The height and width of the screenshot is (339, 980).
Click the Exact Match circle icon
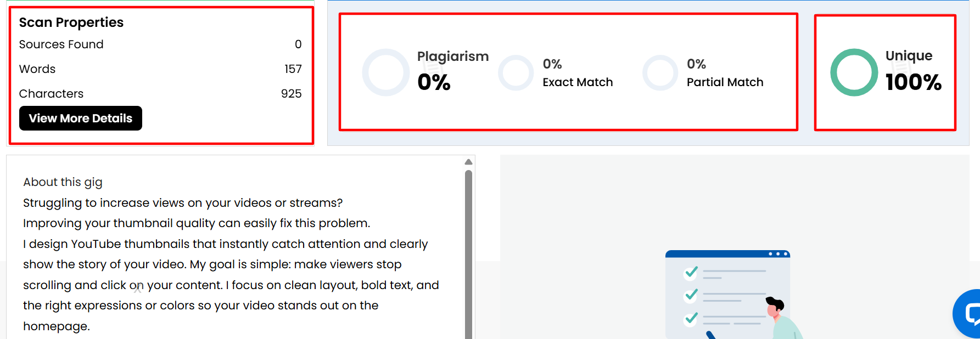point(516,72)
